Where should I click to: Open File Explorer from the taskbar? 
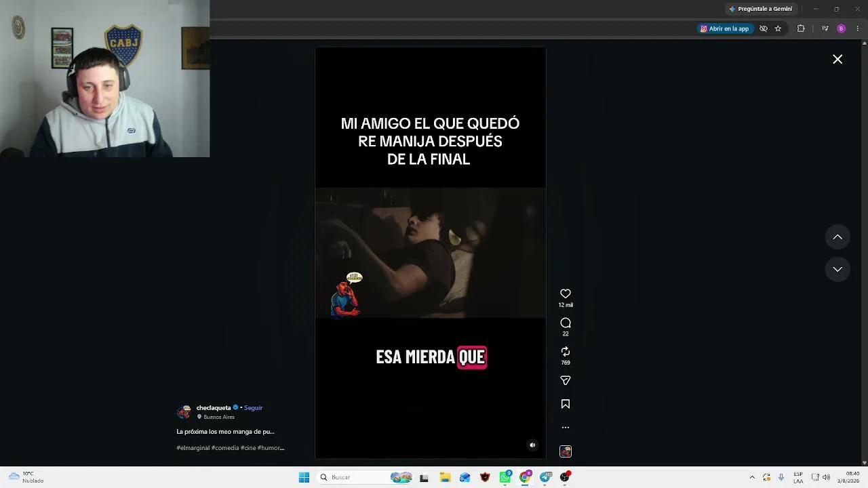pos(445,477)
